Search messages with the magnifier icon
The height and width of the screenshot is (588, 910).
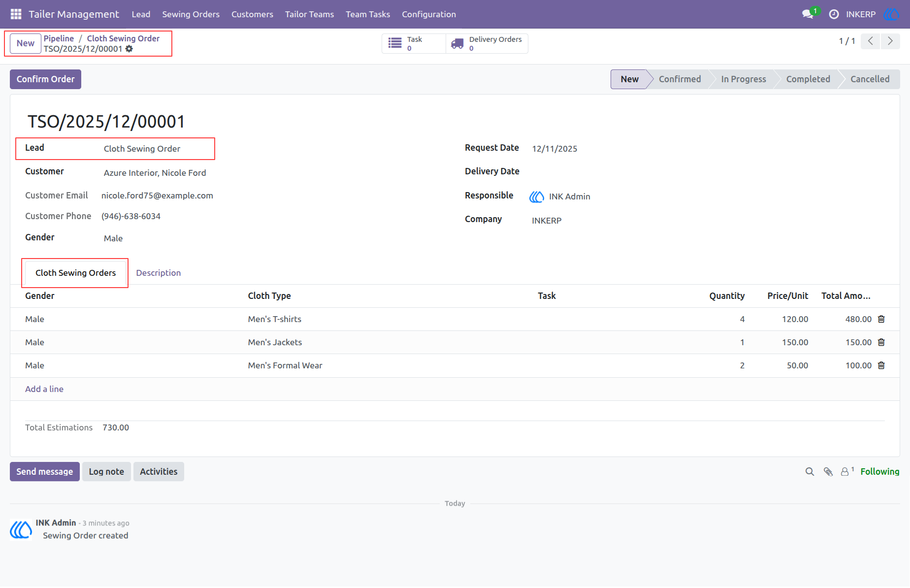click(810, 472)
